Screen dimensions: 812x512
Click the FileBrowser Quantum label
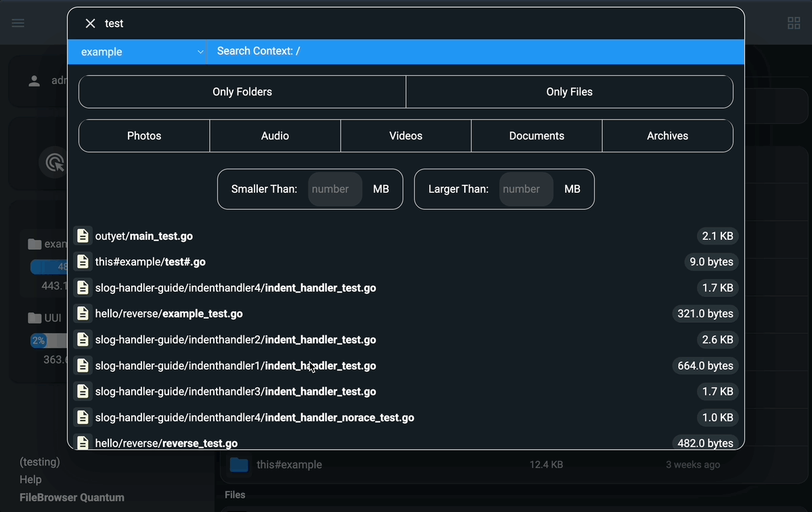(x=71, y=497)
